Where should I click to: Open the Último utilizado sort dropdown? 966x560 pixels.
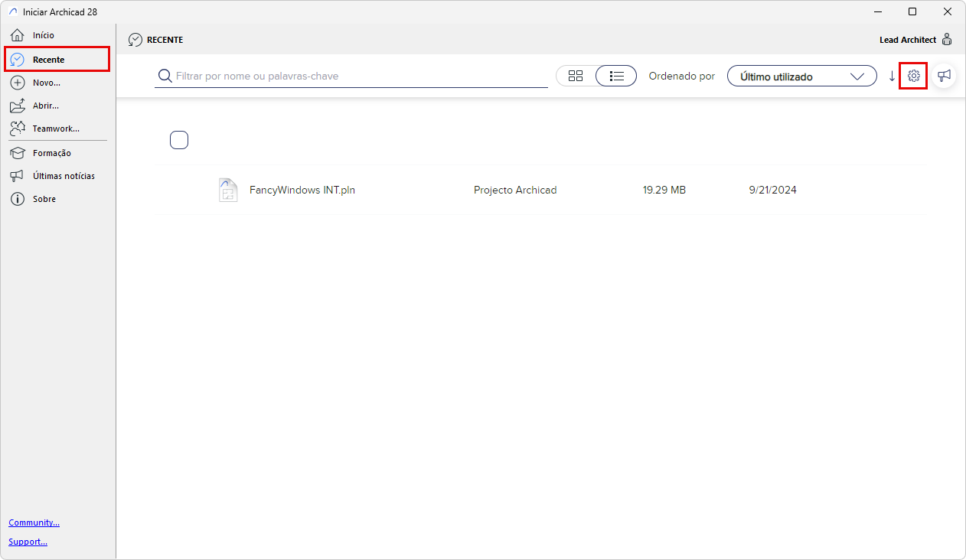click(x=801, y=76)
